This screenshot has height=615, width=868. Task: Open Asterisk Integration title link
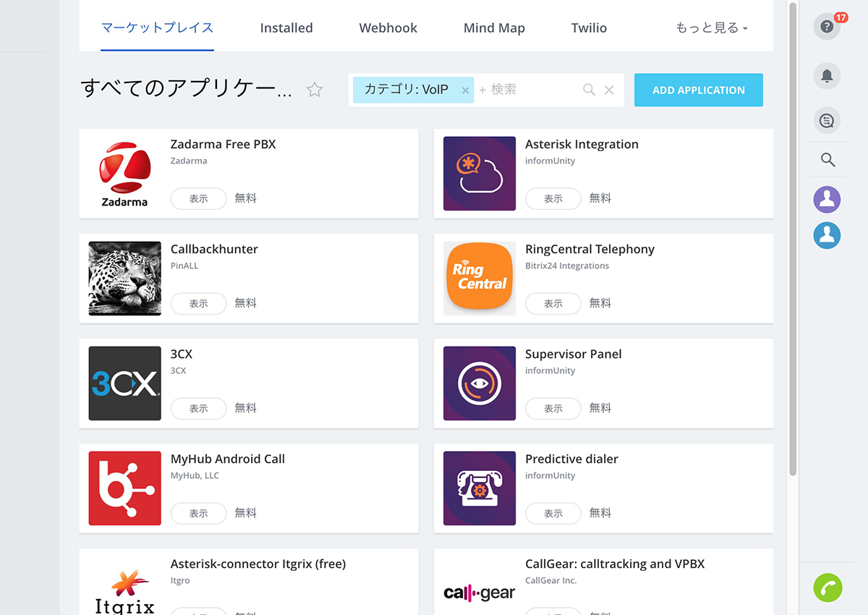[582, 144]
